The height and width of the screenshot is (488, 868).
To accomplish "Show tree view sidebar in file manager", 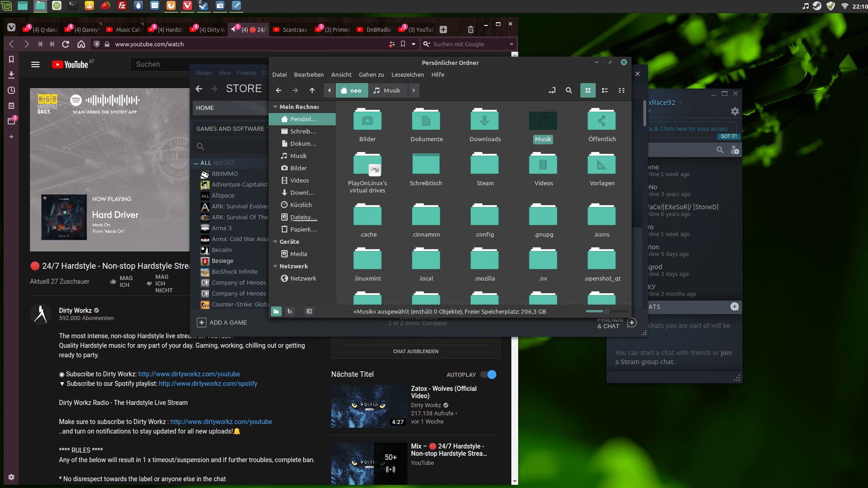I will [x=289, y=311].
